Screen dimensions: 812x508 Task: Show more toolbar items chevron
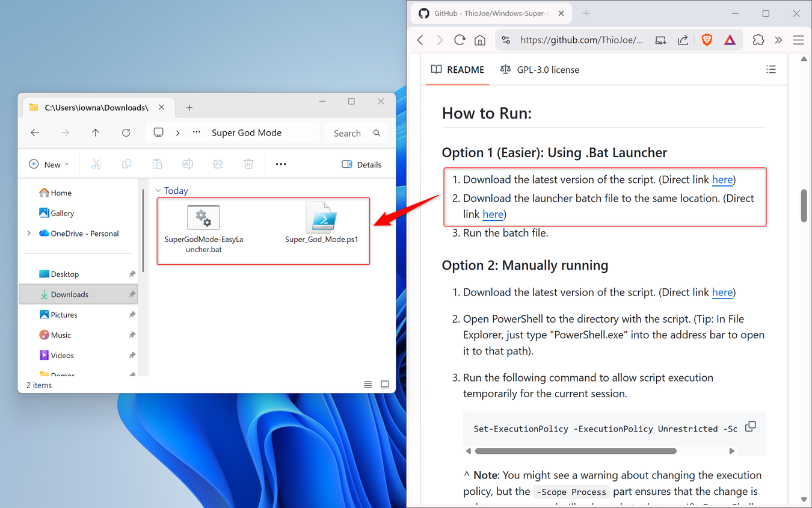click(778, 40)
